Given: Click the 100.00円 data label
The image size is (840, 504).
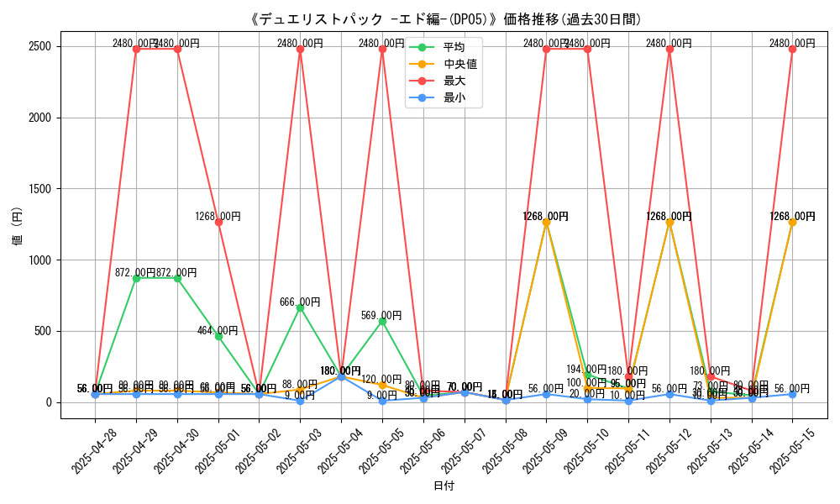Looking at the screenshot, I should [586, 382].
